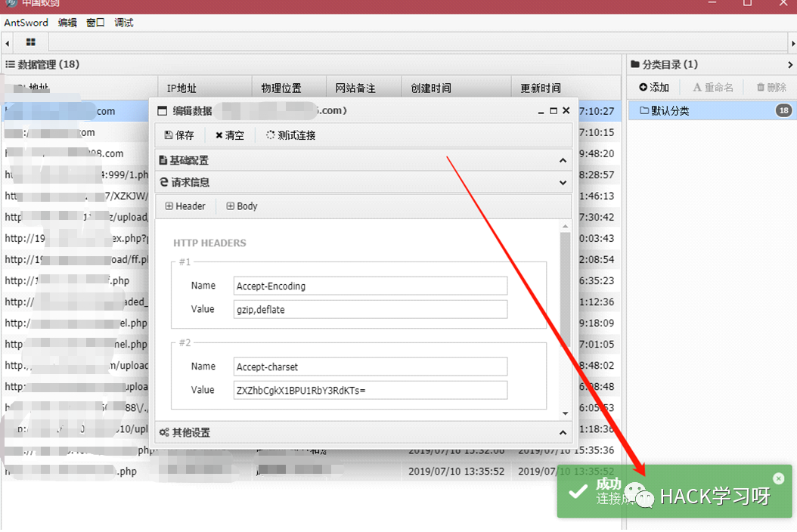Click the 18 count badge on 默认分类
This screenshot has width=797, height=532.
784,110
